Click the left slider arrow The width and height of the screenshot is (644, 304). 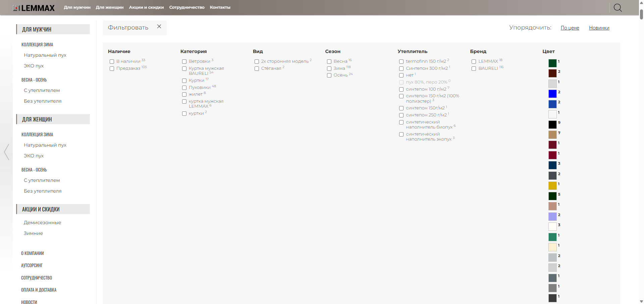click(x=6, y=152)
